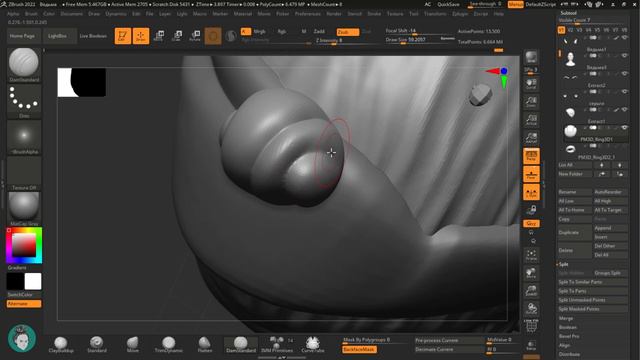Select the IMM Primitives brush
Viewport: 640px width, 360px height.
coord(277,344)
